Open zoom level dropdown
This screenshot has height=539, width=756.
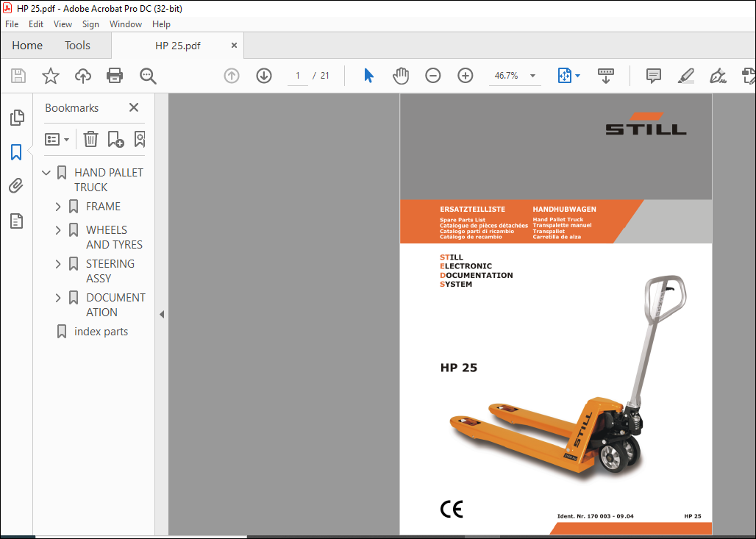(x=532, y=76)
